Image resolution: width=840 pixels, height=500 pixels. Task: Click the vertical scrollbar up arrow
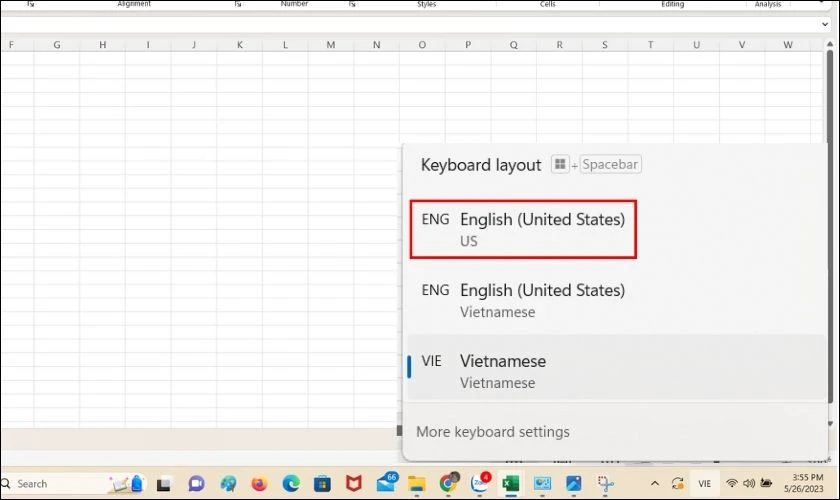(x=831, y=45)
